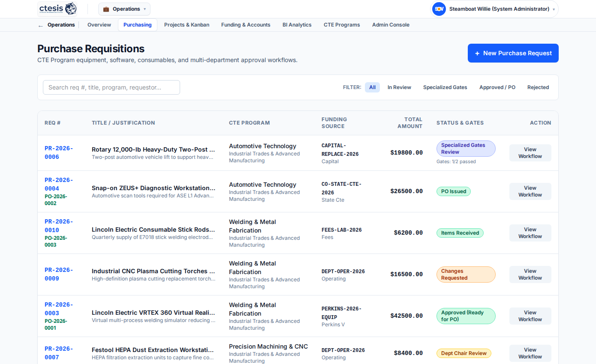Open the Admin Console tab

(391, 25)
